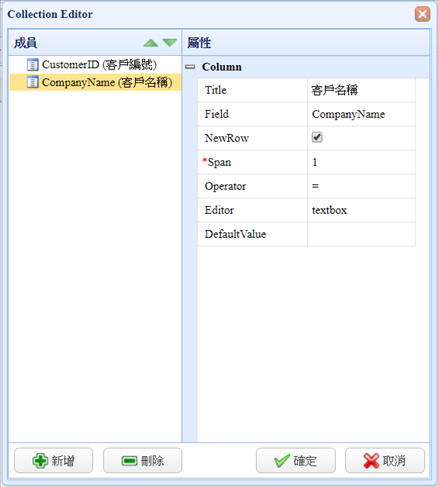Edit the Span value field
Viewport: 438px width, 487px height.
click(361, 162)
